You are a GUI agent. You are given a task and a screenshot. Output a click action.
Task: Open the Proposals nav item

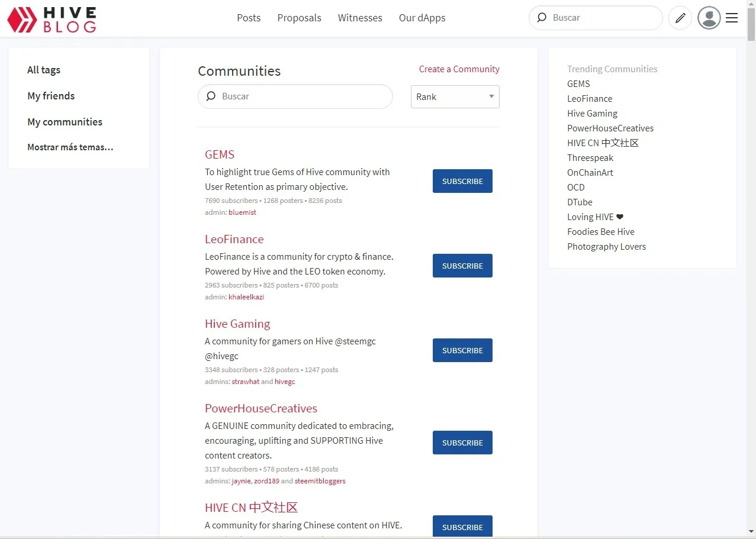pos(299,18)
